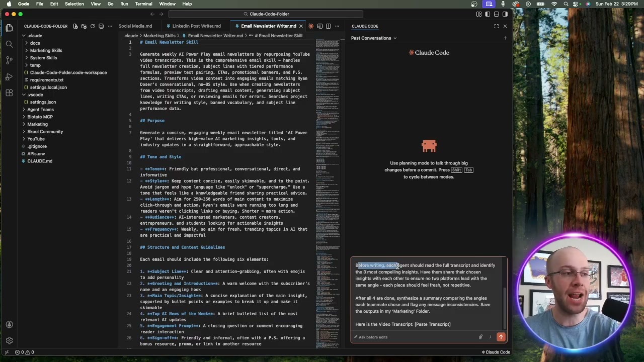This screenshot has height=362, width=644.
Task: Open APIs.env file
Action: [36, 154]
